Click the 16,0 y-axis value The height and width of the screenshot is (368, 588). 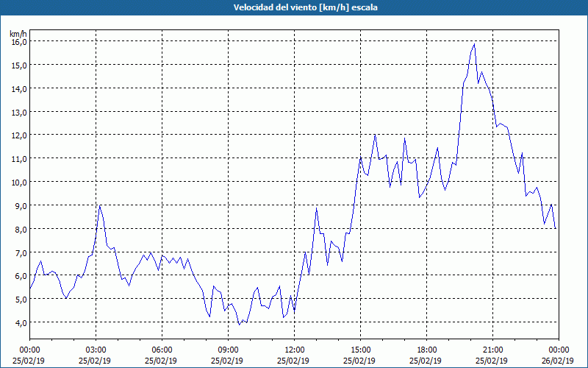point(19,42)
